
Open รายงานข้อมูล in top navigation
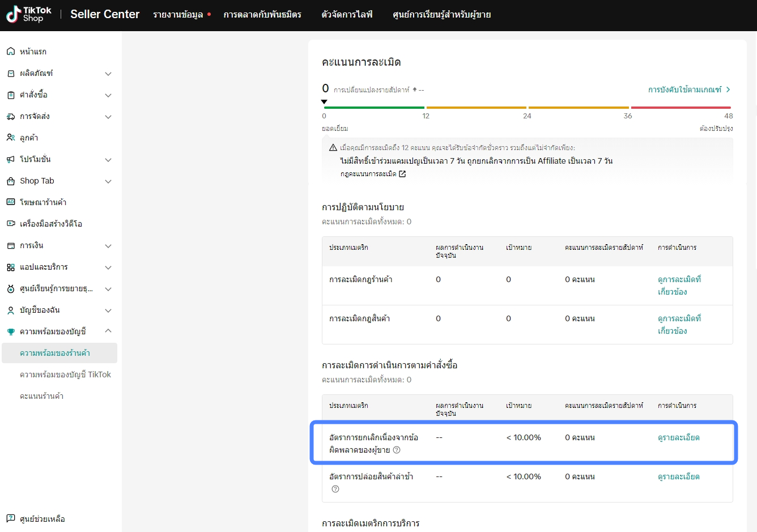click(x=178, y=14)
